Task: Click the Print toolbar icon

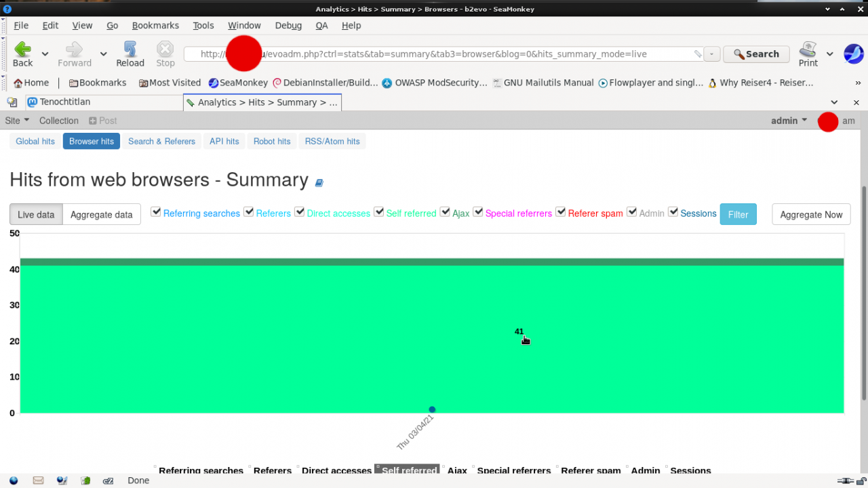Action: tap(808, 49)
